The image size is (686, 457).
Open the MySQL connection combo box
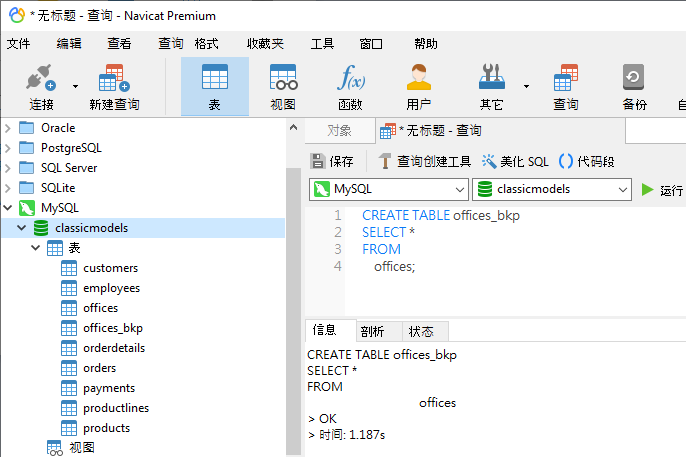[x=388, y=189]
